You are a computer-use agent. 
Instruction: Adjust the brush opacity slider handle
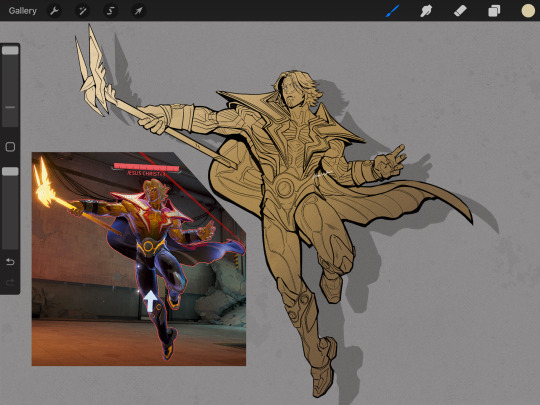(10, 172)
